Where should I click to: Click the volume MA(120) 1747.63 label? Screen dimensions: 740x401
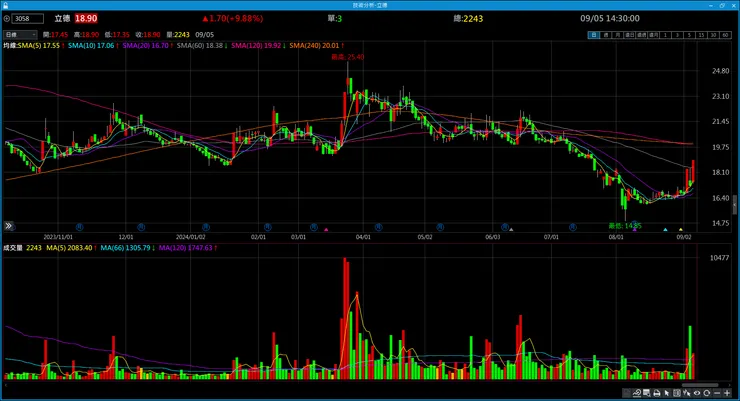185,248
